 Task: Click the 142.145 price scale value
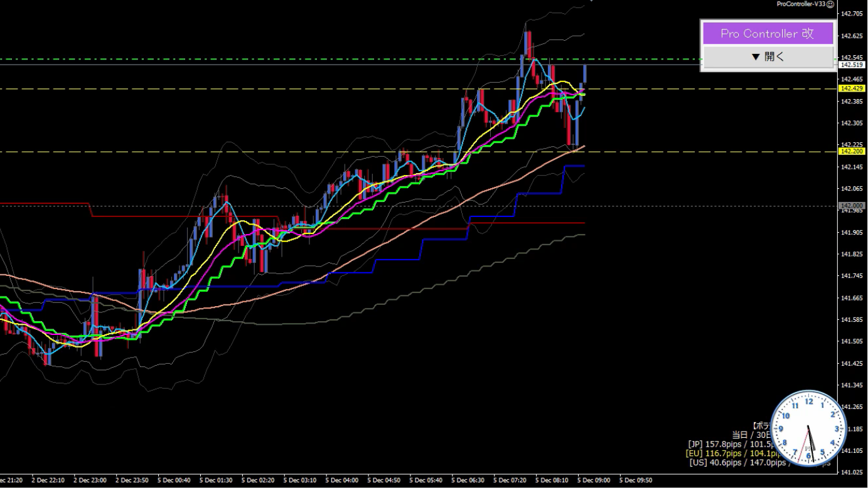[x=852, y=167]
